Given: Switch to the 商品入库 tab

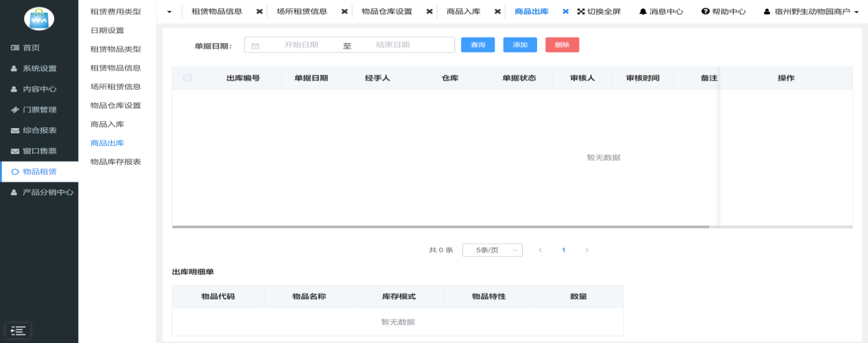Looking at the screenshot, I should (463, 12).
